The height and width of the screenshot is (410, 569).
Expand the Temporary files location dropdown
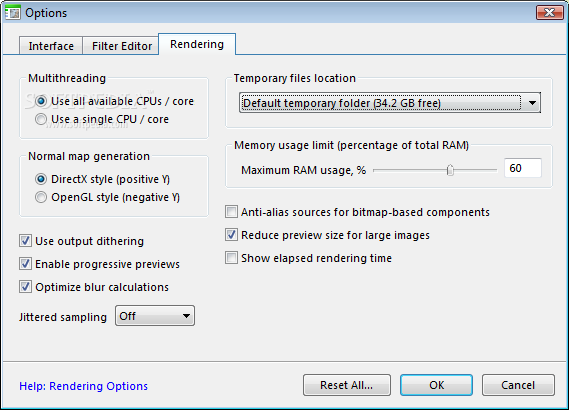[390, 103]
